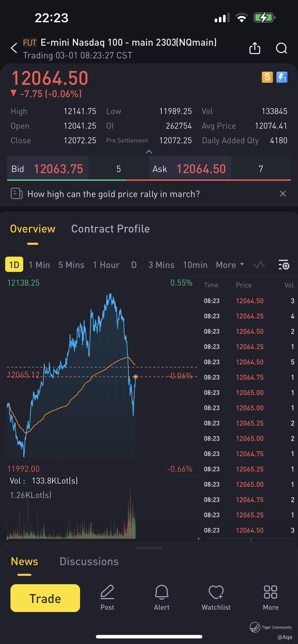Tap the Price column header in ticks
Image resolution: width=298 pixels, height=644 pixels.
coord(244,285)
